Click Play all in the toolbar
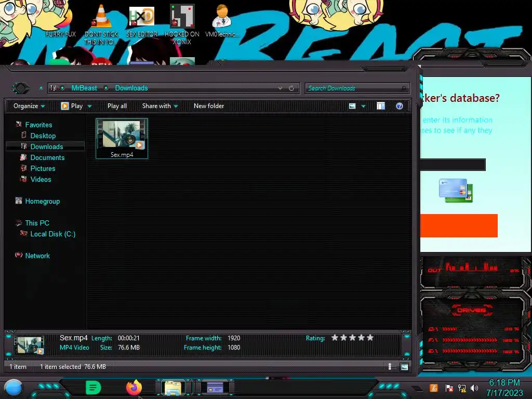Image resolution: width=532 pixels, height=399 pixels. 117,106
